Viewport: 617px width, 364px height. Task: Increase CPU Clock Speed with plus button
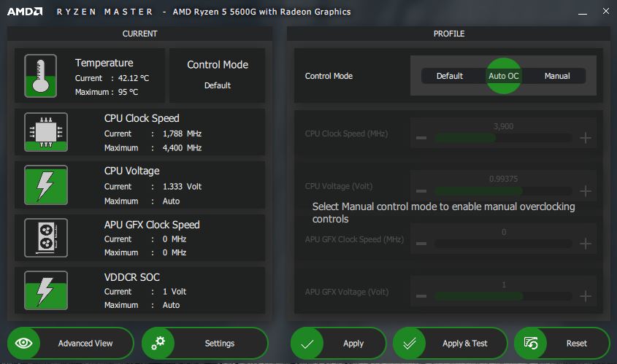(585, 138)
